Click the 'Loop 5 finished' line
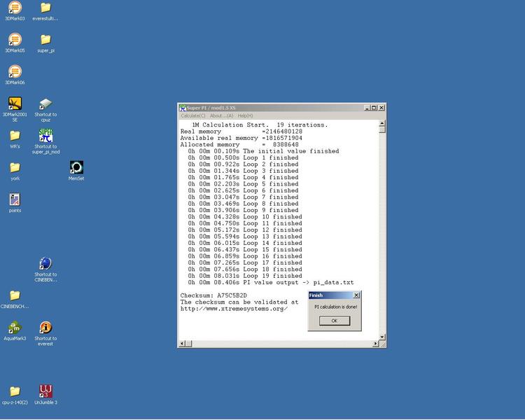The image size is (525, 420). [243, 184]
